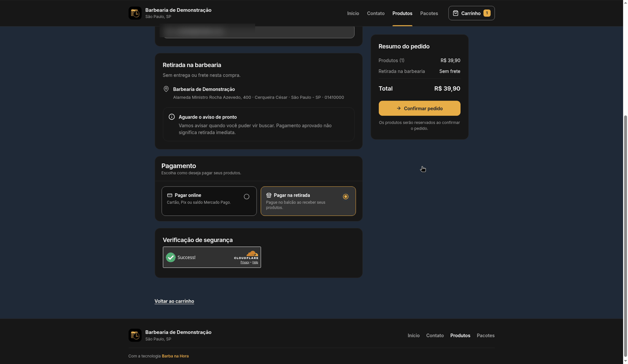Click the Total amount R$ 39,90
Image resolution: width=628 pixels, height=364 pixels.
447,89
